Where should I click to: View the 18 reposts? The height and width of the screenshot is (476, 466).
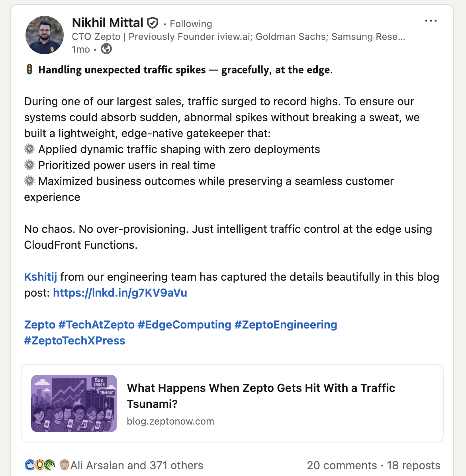413,465
